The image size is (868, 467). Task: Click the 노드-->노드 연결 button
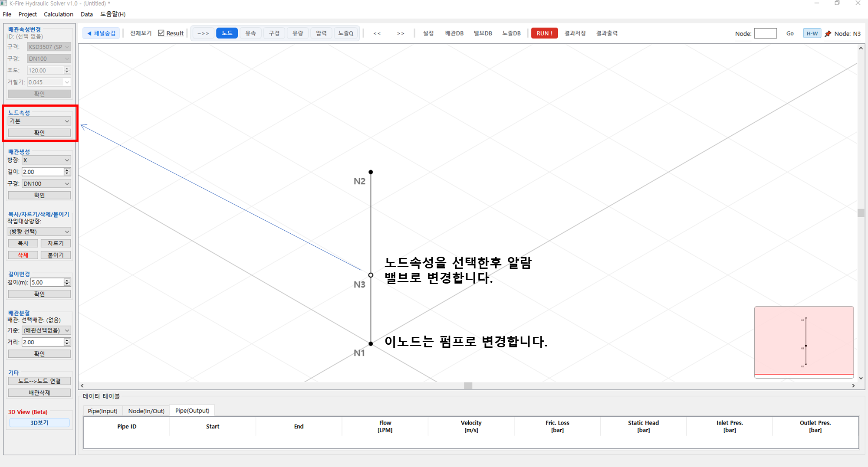[x=39, y=381]
